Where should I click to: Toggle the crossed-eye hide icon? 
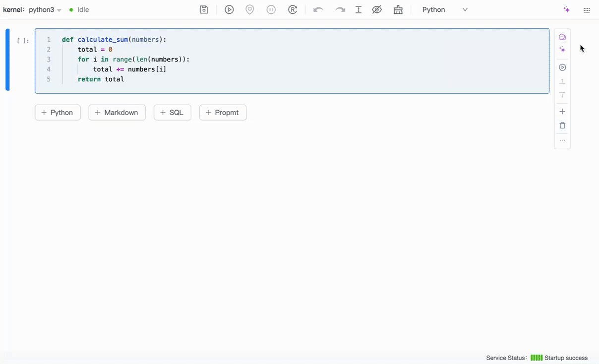[377, 9]
